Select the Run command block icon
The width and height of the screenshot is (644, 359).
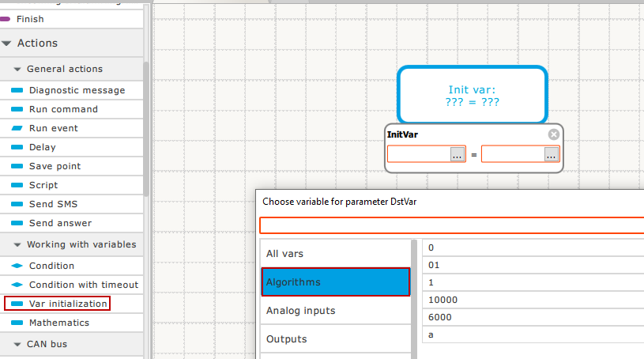(x=17, y=109)
